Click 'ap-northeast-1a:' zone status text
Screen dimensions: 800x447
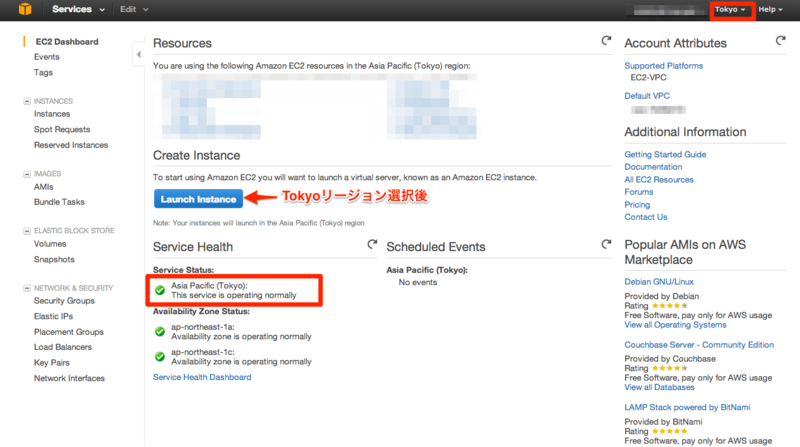(x=203, y=327)
